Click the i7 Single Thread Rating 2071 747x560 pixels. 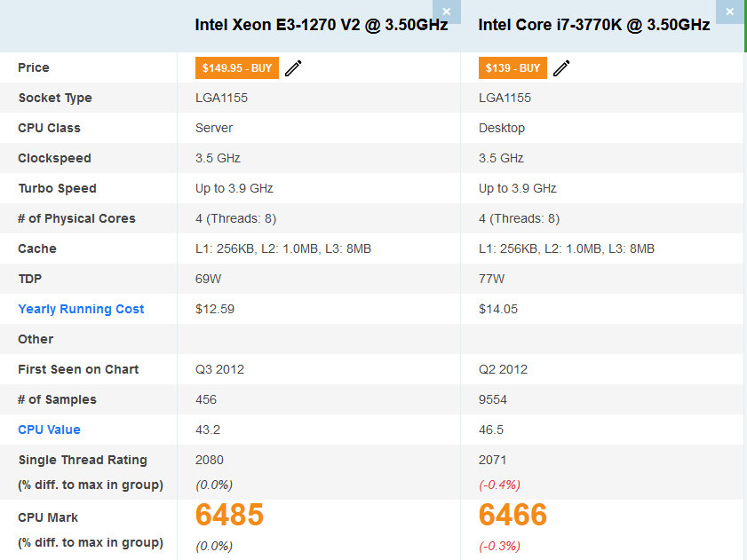493,460
